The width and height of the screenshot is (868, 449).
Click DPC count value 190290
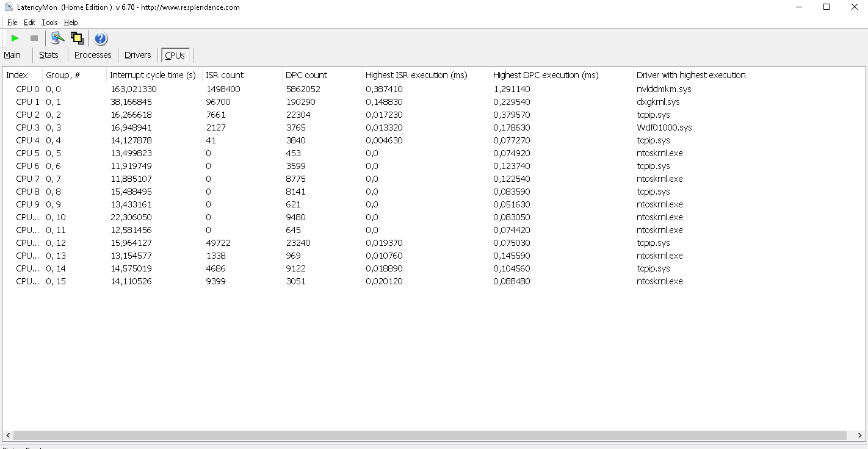(300, 102)
